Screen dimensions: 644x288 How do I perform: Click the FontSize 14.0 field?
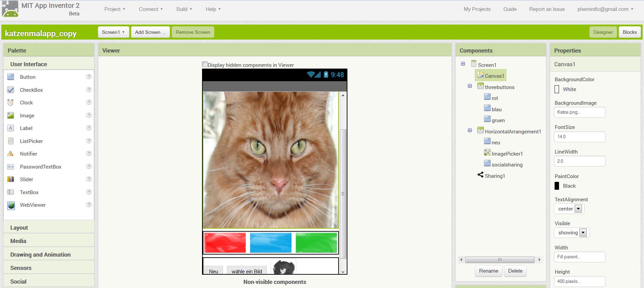click(579, 137)
